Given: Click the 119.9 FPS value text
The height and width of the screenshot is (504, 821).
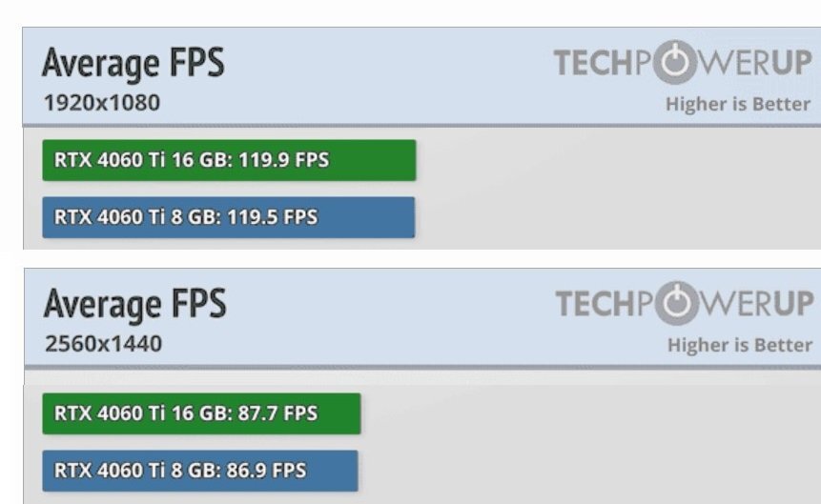Looking at the screenshot, I should coord(284,160).
